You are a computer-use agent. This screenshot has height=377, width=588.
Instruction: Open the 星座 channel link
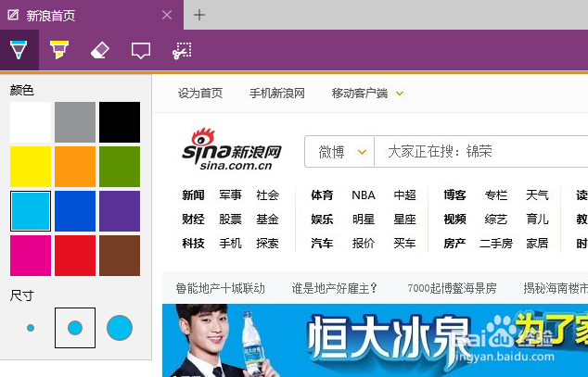(x=405, y=219)
